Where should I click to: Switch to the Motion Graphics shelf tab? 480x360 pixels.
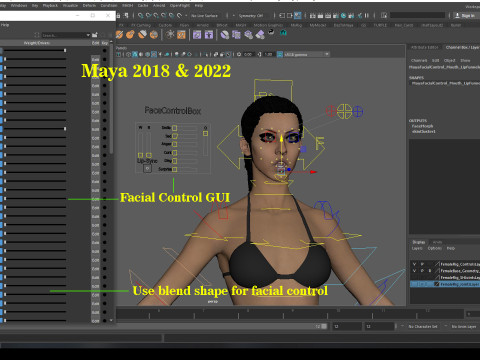268,25
